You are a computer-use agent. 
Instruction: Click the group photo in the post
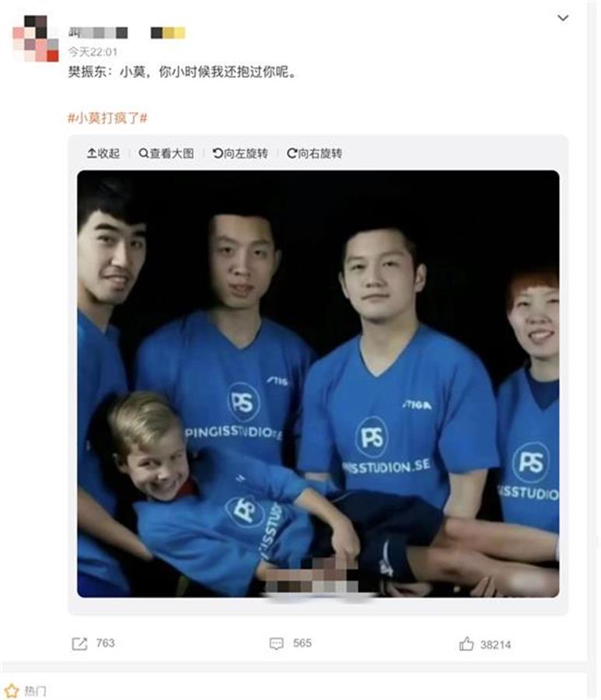[318, 384]
